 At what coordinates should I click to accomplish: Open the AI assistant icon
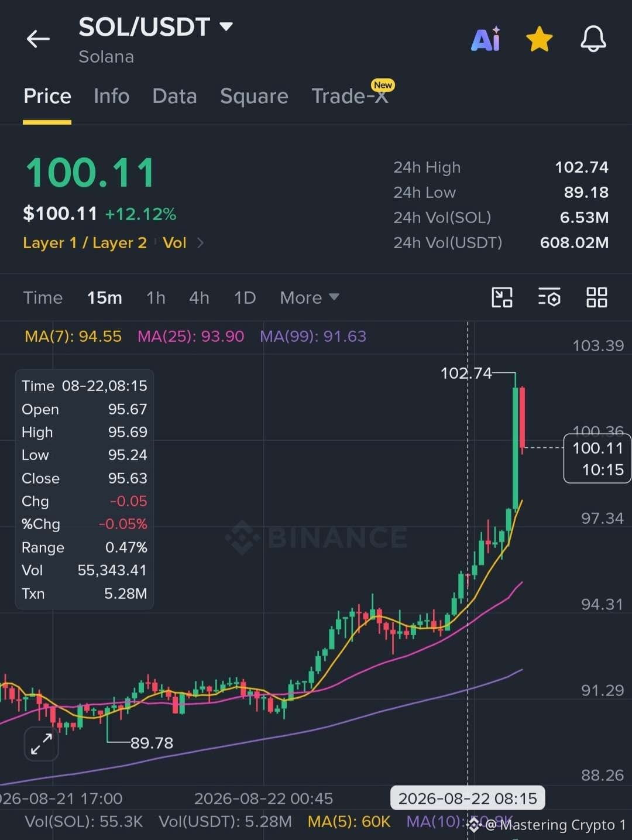[486, 39]
